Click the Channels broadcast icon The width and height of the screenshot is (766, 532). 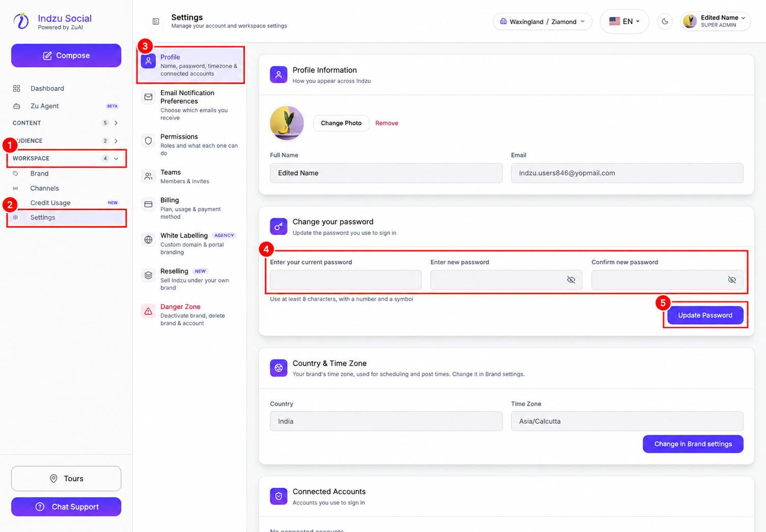tap(16, 188)
